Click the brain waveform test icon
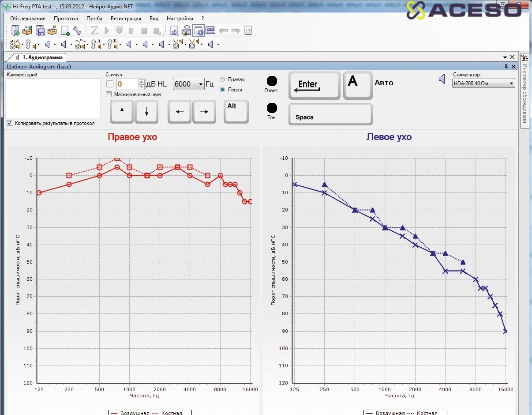The height and width of the screenshot is (415, 532). (x=14, y=44)
